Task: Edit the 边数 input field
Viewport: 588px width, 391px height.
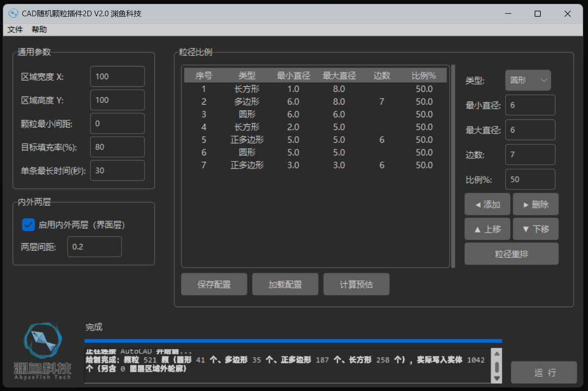Action: pyautogui.click(x=530, y=155)
